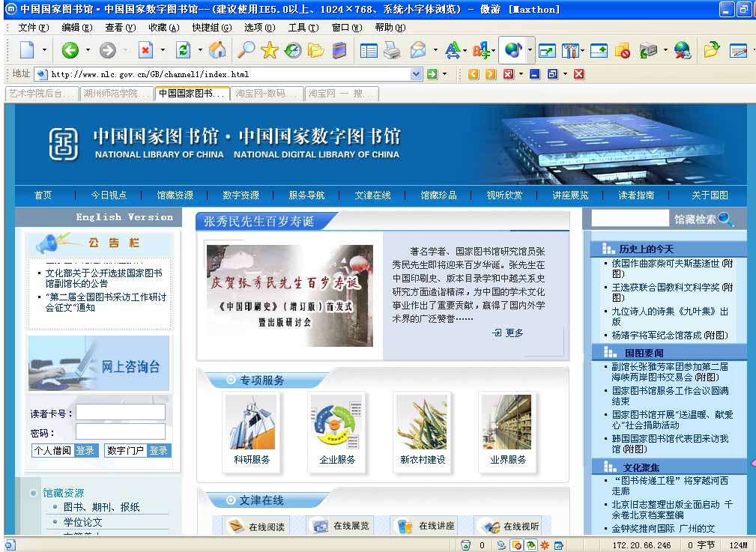This screenshot has width=756, height=552.
Task: Switch to next tab with orange right arrow
Action: point(491,73)
